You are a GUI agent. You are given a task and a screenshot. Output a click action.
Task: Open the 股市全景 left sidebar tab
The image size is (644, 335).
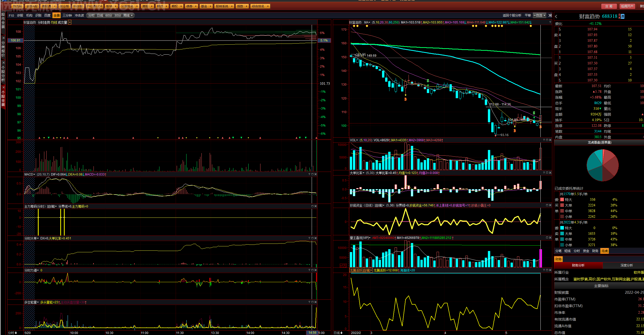click(3, 20)
